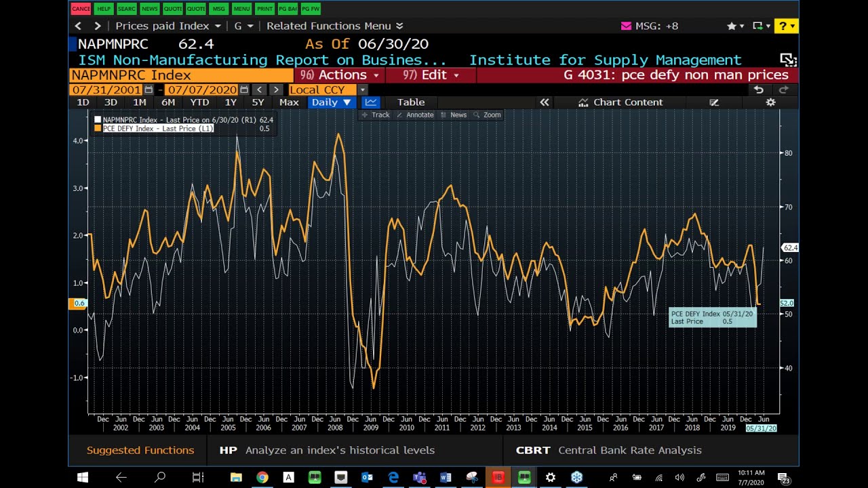Image resolution: width=868 pixels, height=488 pixels.
Task: Click the green PRINT key
Action: 264,9
